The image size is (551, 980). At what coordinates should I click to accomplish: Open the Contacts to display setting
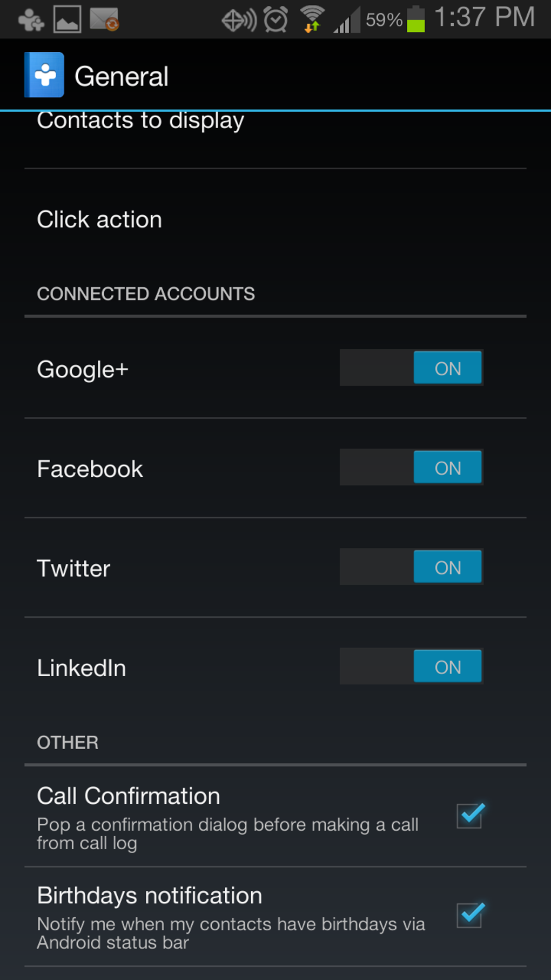tap(140, 121)
